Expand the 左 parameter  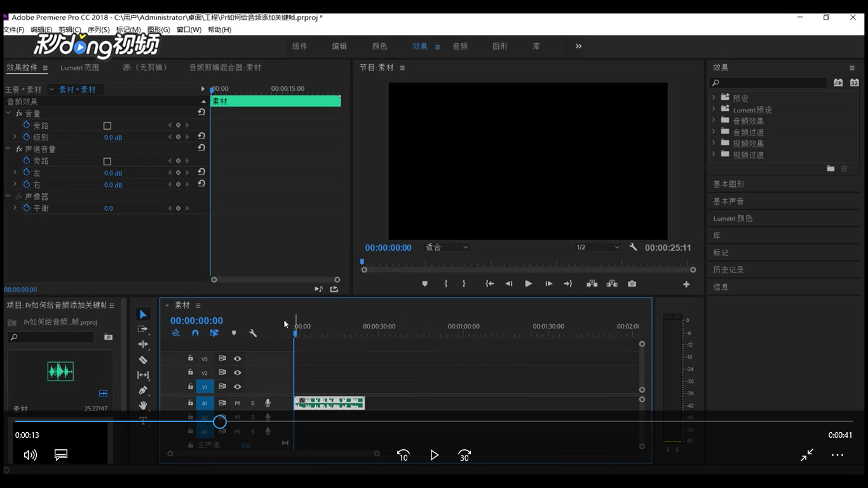pos(15,172)
